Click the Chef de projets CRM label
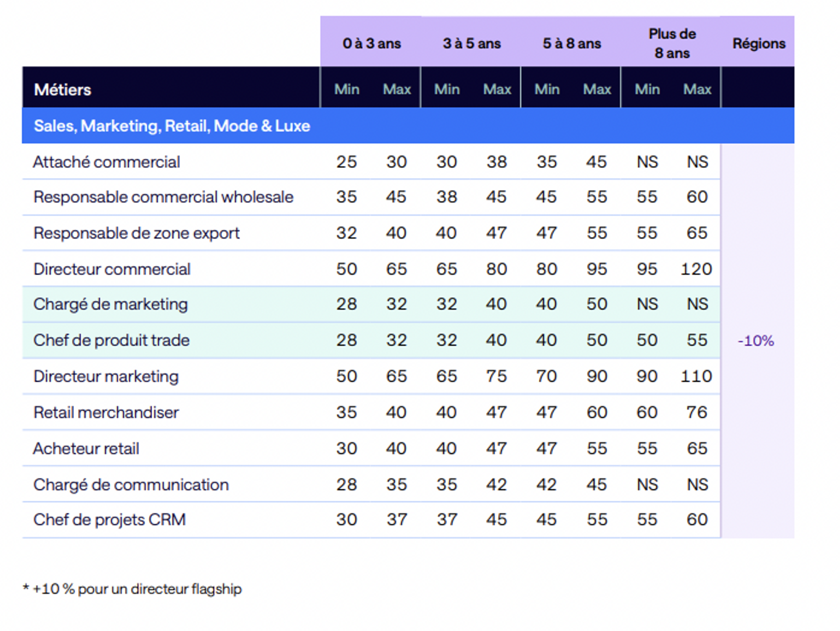This screenshot has width=840, height=631. [x=109, y=520]
